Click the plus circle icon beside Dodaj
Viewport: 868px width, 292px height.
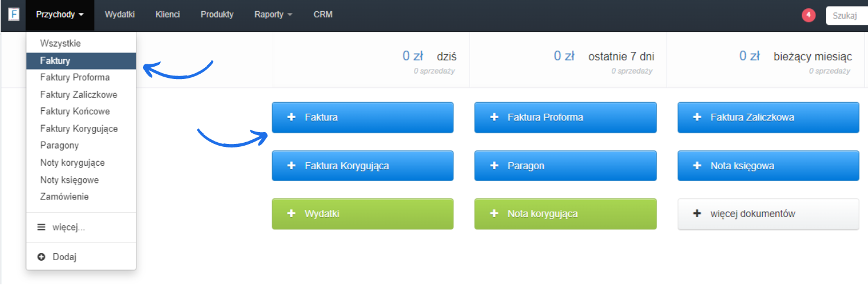pyautogui.click(x=41, y=257)
